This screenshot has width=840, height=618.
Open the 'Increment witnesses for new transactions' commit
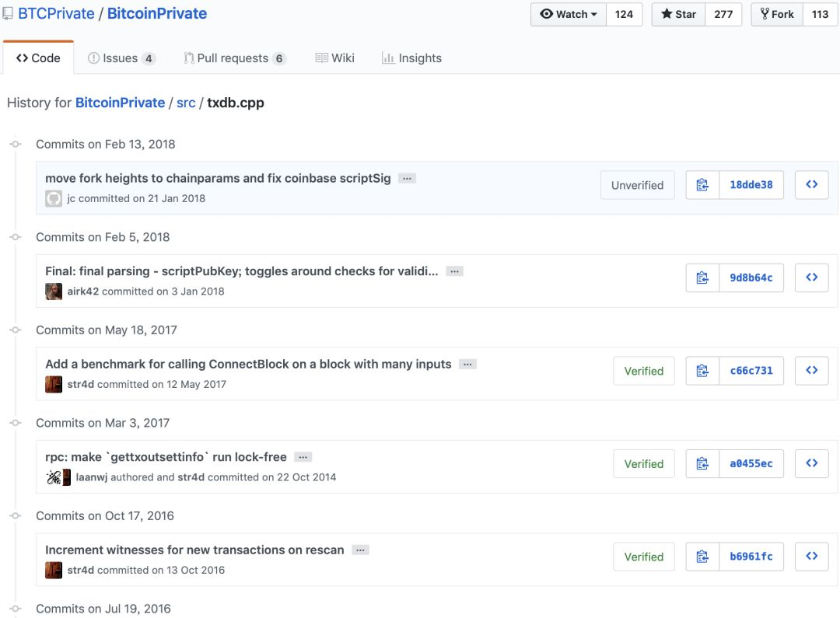(x=194, y=550)
